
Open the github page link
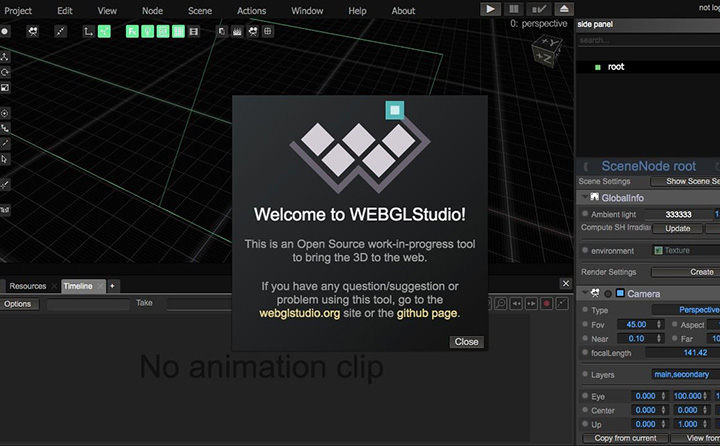click(427, 313)
